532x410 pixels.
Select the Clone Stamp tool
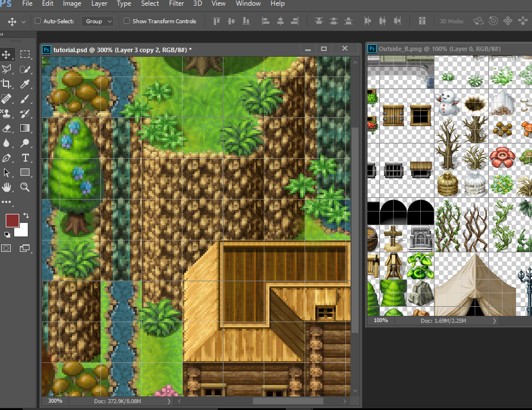click(6, 113)
